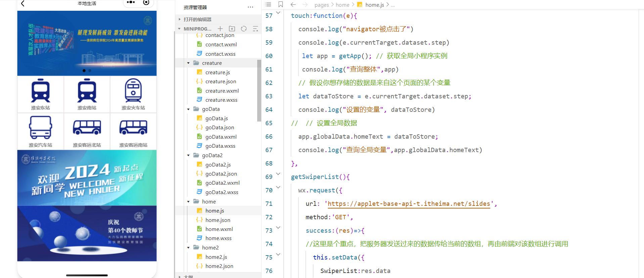Screen dimensions: 644x278
Task: Open the mini program three-dots capsule menu
Action: coord(131,2)
